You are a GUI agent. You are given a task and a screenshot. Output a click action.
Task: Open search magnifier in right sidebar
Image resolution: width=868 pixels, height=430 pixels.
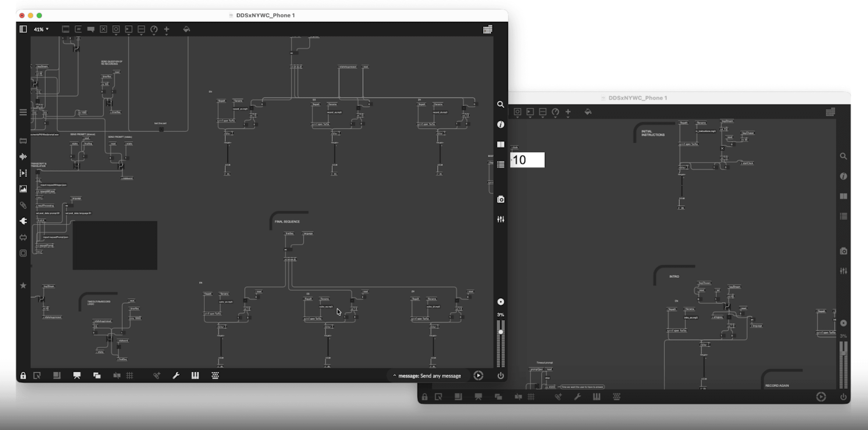501,104
